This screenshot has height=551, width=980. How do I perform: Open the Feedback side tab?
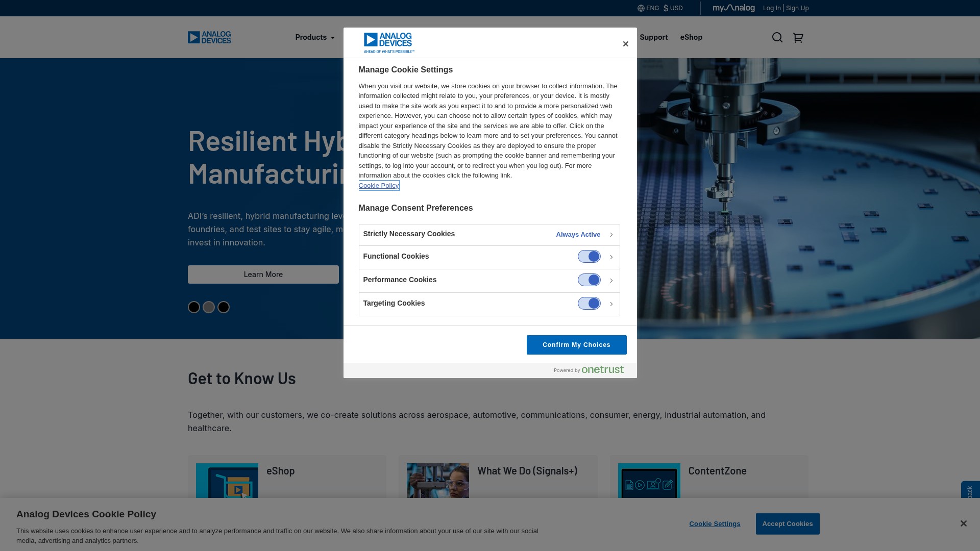tap(970, 491)
